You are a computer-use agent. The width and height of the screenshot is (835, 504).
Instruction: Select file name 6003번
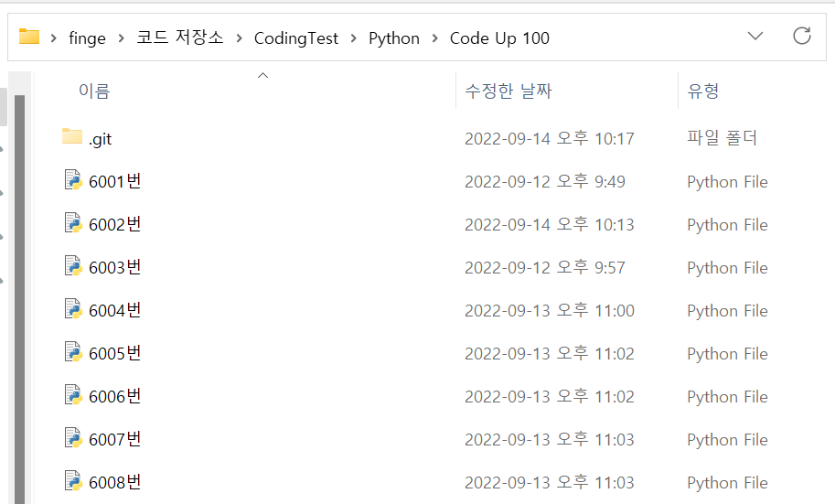[115, 267]
